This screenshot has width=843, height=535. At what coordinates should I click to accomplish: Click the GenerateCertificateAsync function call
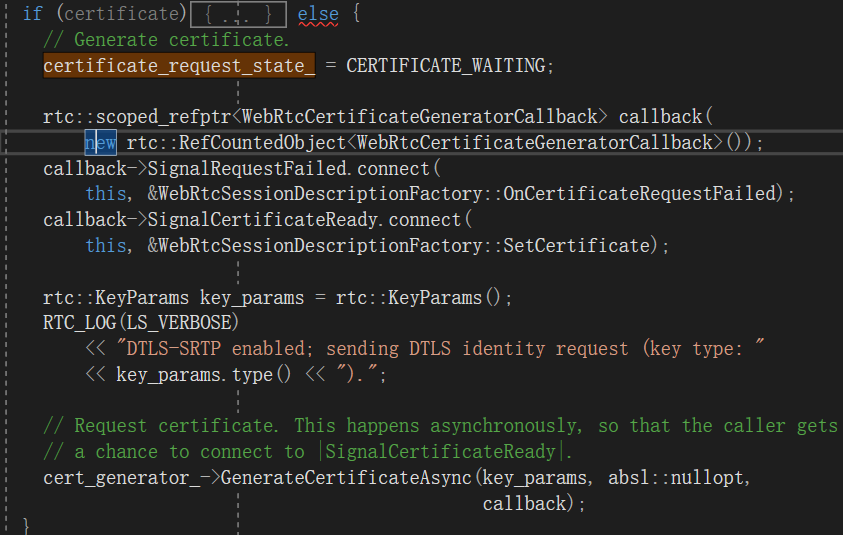[x=346, y=478]
